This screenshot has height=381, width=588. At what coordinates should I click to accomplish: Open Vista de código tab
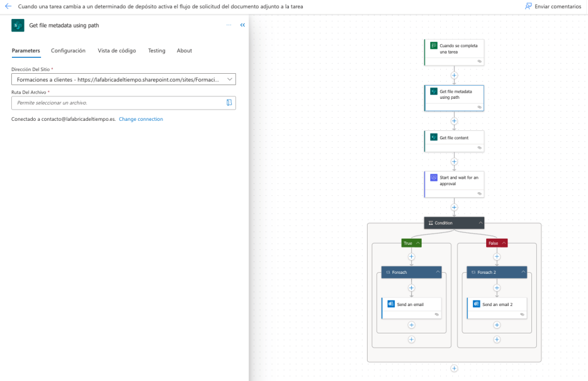click(x=117, y=51)
